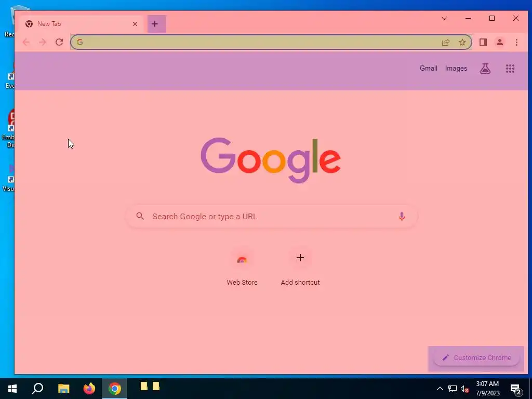Click the Google logo
The image size is (532, 399).
coord(271,160)
